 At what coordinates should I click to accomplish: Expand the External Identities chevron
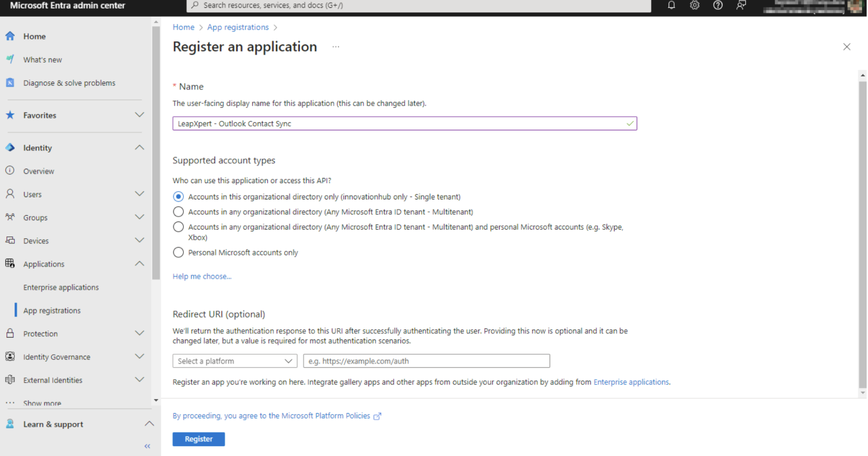[x=140, y=380]
